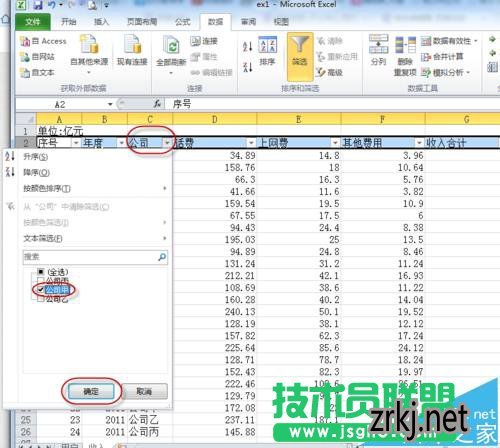Image resolution: width=500 pixels, height=448 pixels.
Task: Open the 文件 (File) ribbon tab
Action: (33, 22)
